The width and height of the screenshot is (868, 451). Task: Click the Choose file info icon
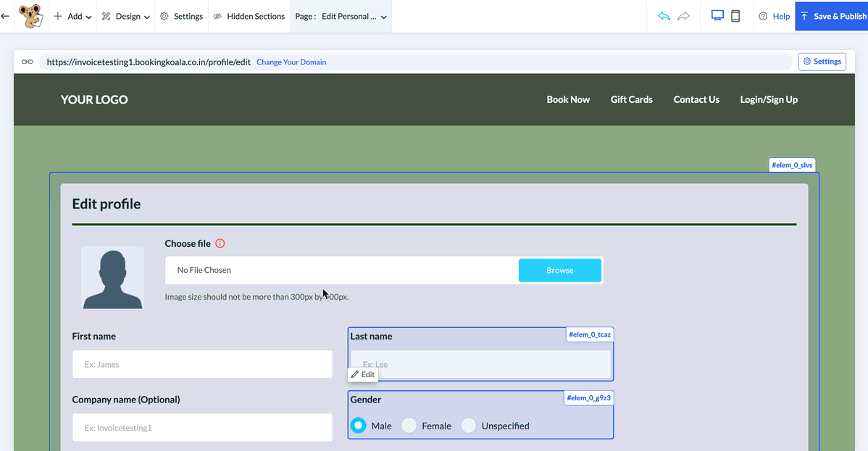pos(220,243)
